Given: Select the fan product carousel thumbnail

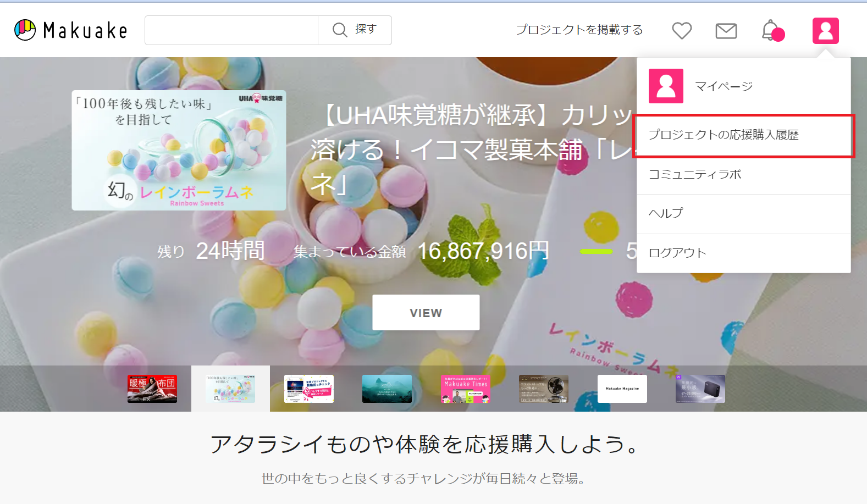Looking at the screenshot, I should [544, 389].
